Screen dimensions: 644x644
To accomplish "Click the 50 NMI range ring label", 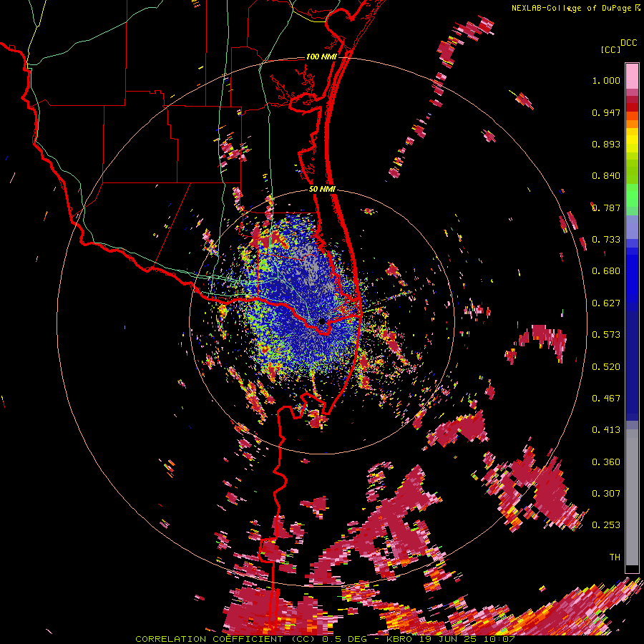I will point(322,190).
